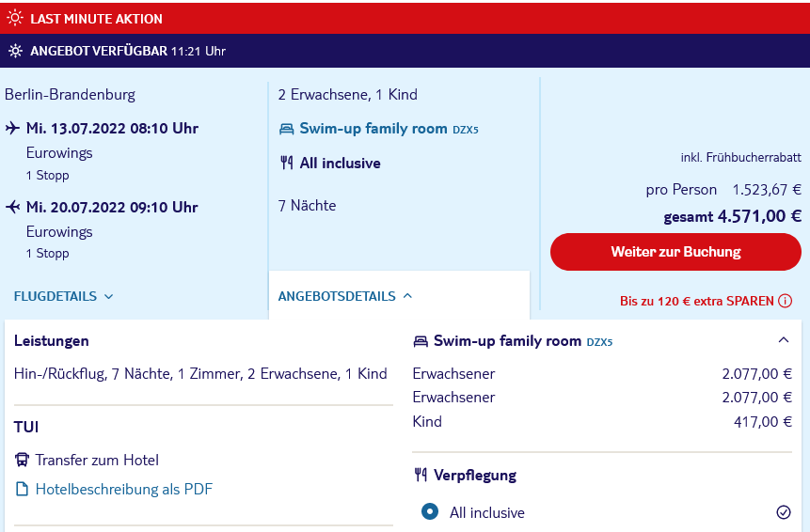
Task: Click Weiter zur Buchung button
Action: [x=675, y=252]
